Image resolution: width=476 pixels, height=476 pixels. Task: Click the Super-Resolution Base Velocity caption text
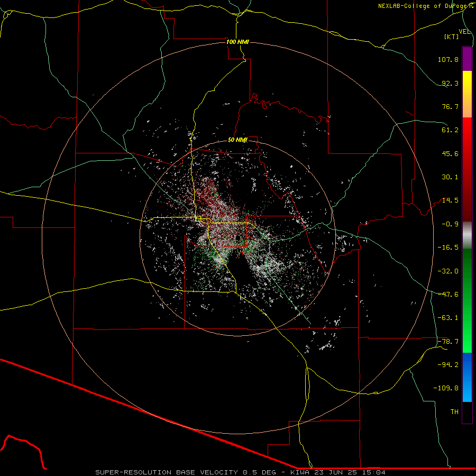pyautogui.click(x=240, y=472)
